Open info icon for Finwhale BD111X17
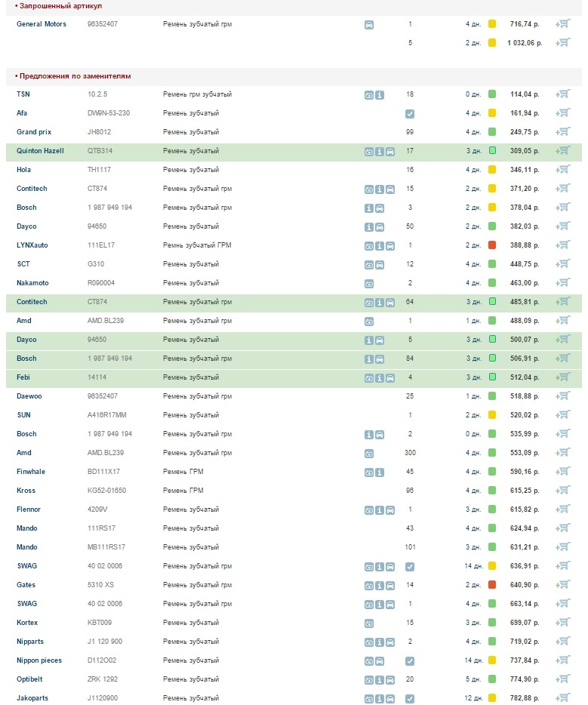This screenshot has height=705, width=588. point(380,473)
